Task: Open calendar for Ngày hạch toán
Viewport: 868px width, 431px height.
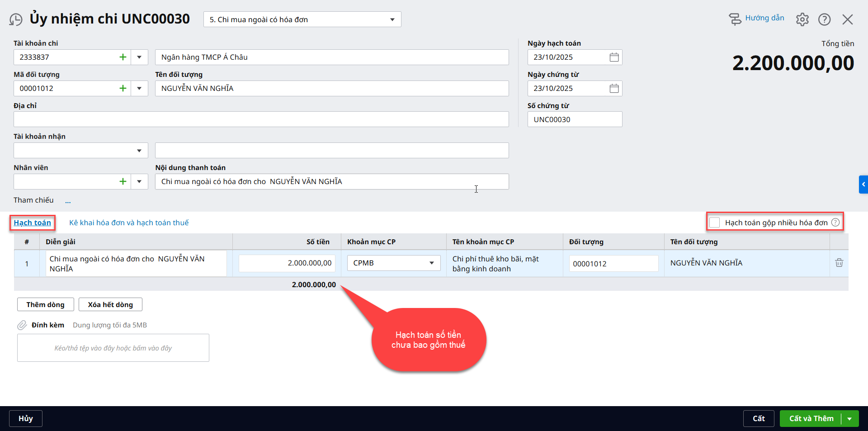Action: tap(614, 57)
